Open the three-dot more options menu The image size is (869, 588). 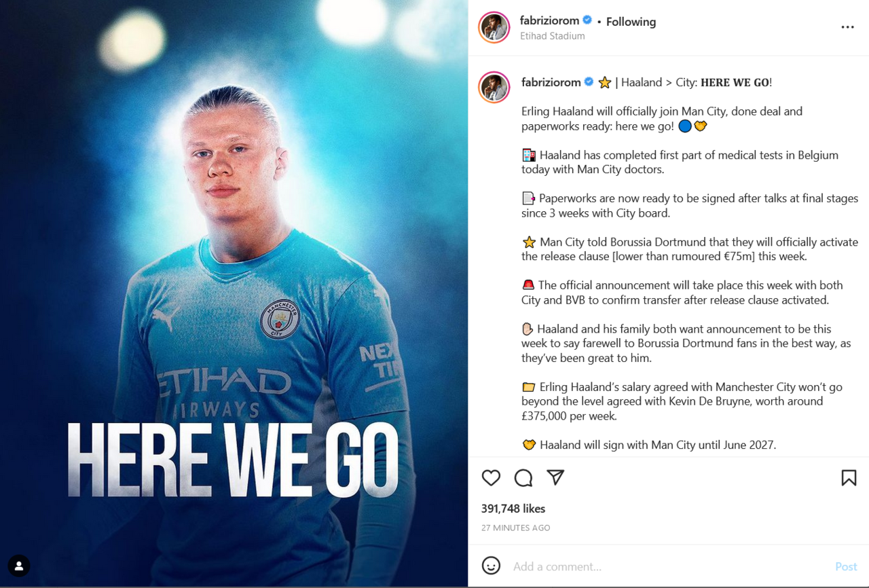click(847, 27)
